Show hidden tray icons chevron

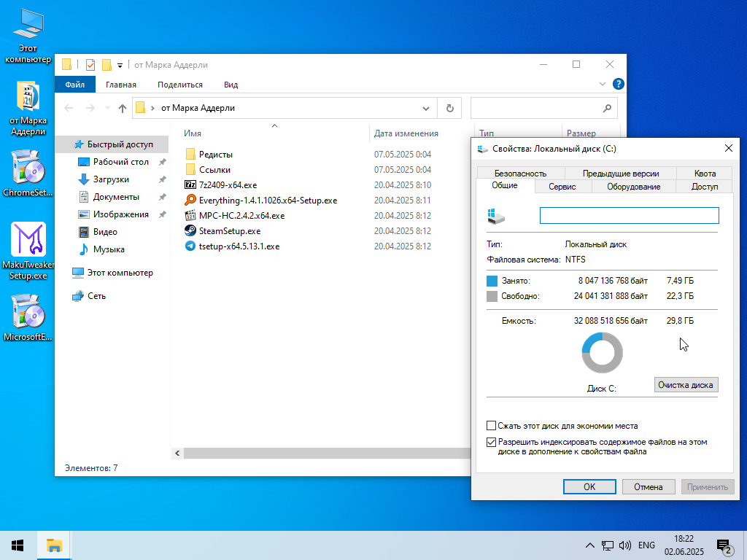click(x=589, y=545)
